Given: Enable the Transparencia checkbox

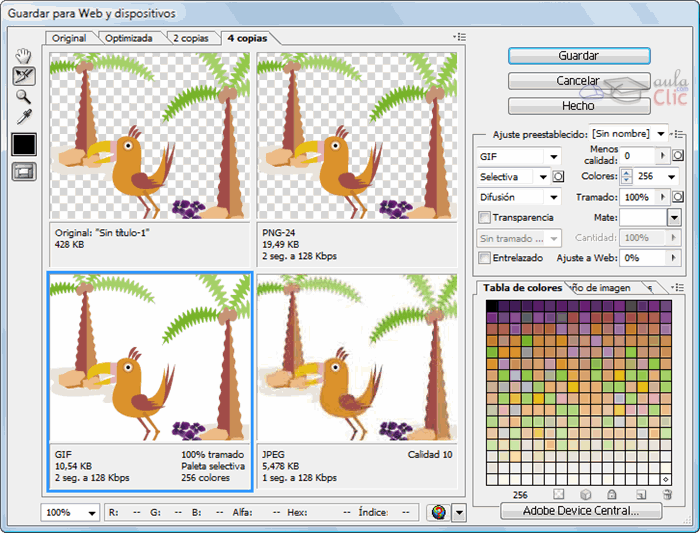Looking at the screenshot, I should point(485,217).
